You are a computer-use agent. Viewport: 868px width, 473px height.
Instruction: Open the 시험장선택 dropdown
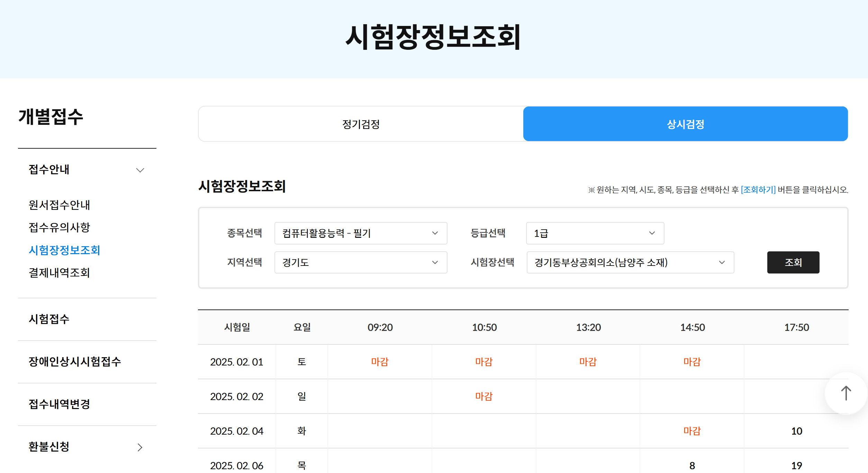pos(630,262)
